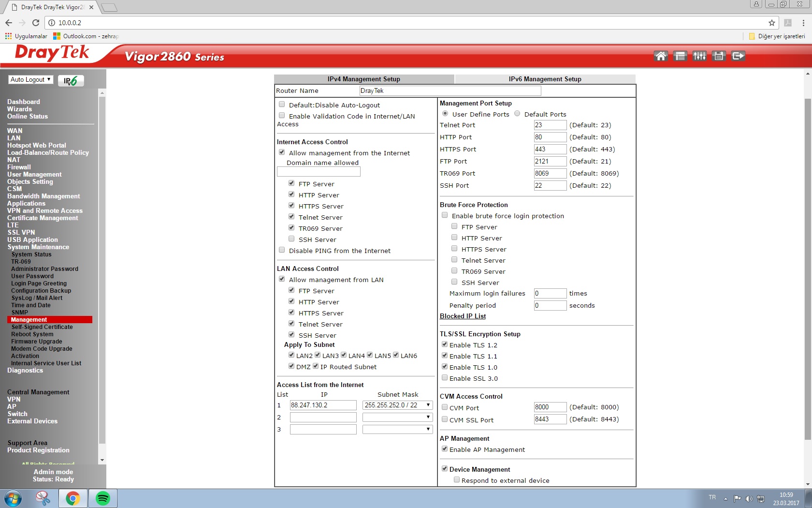The image size is (812, 508).
Task: Enable brute force login protection checkbox
Action: click(445, 215)
